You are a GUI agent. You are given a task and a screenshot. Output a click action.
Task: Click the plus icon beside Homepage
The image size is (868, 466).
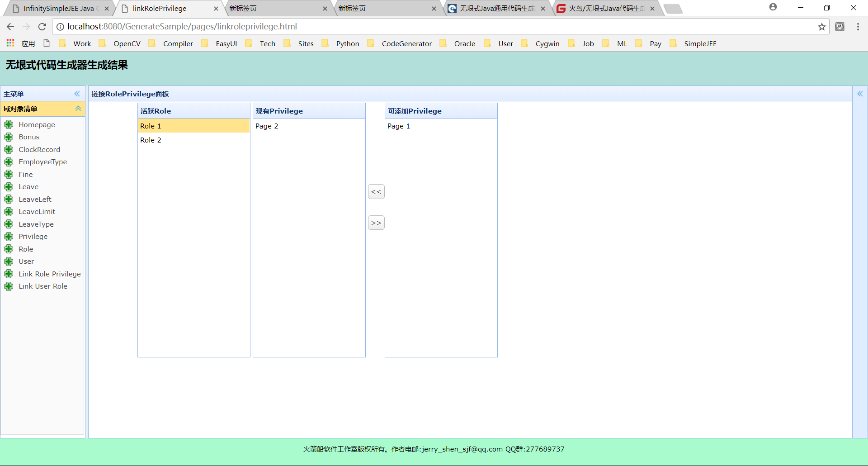click(9, 124)
